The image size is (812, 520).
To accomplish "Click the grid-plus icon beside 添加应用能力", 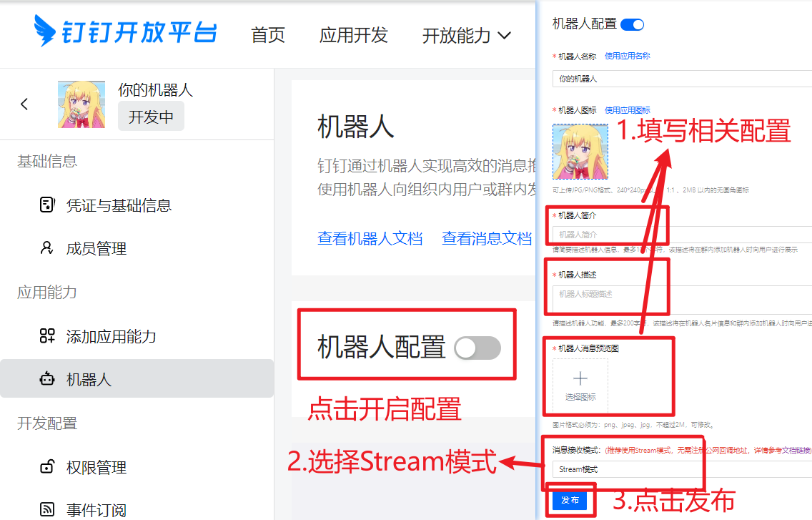I will pos(47,336).
